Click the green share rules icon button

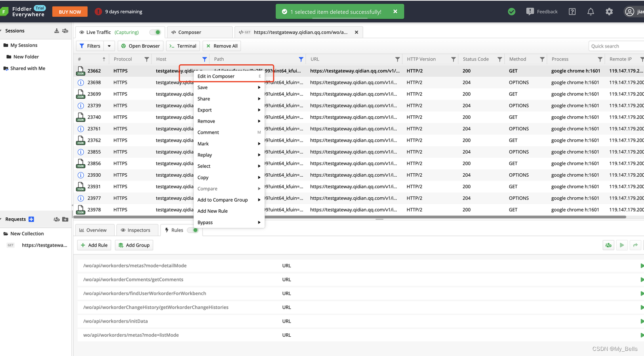pos(608,245)
